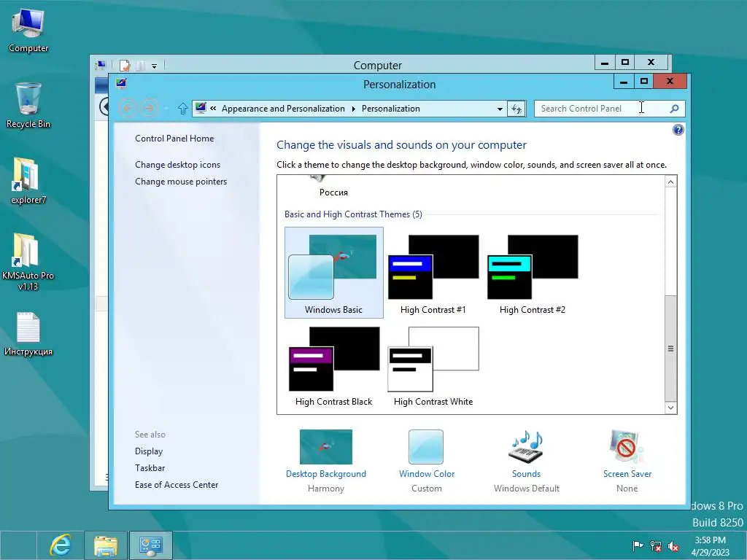Click the Personalization window help icon
The width and height of the screenshot is (747, 560).
tap(678, 130)
